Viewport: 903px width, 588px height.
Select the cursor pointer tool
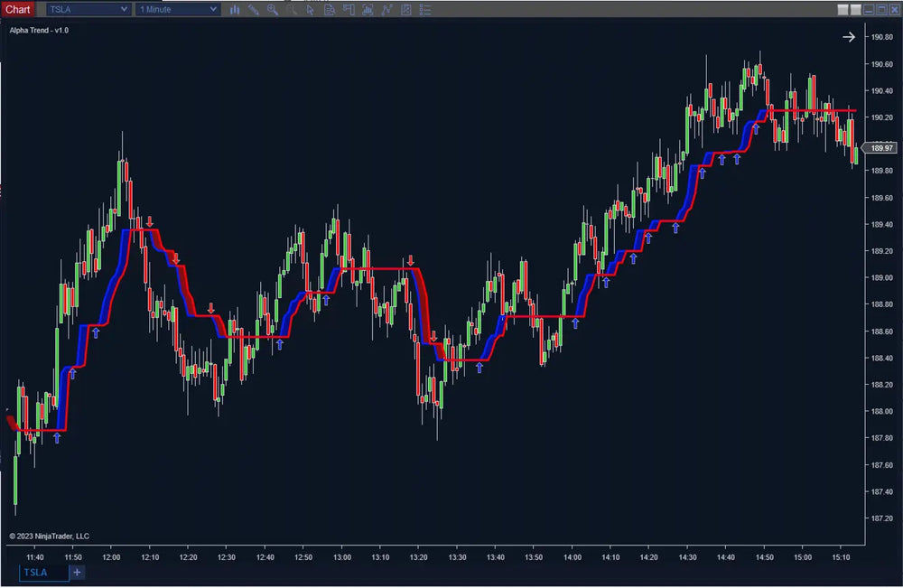click(308, 9)
